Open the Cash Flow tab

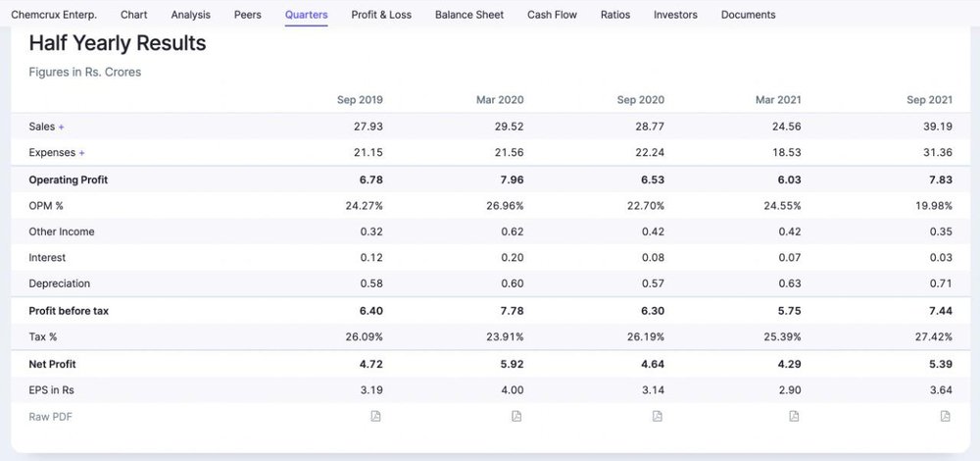(x=552, y=15)
